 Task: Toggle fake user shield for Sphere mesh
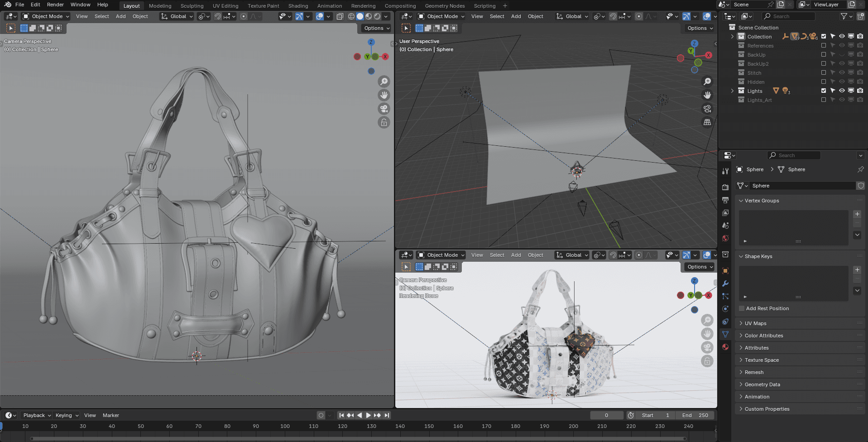(861, 186)
